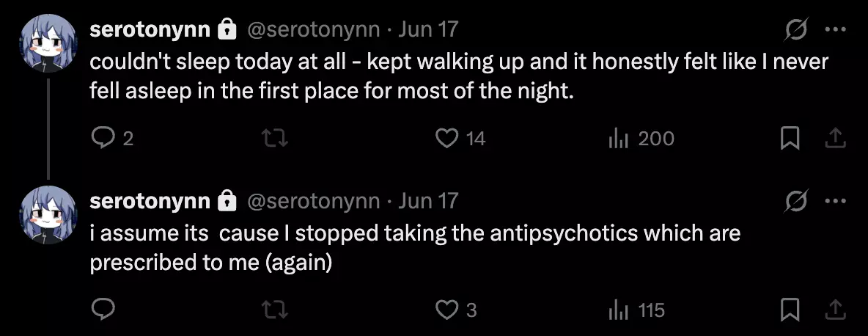Share the antipsychotics tweet

(836, 310)
